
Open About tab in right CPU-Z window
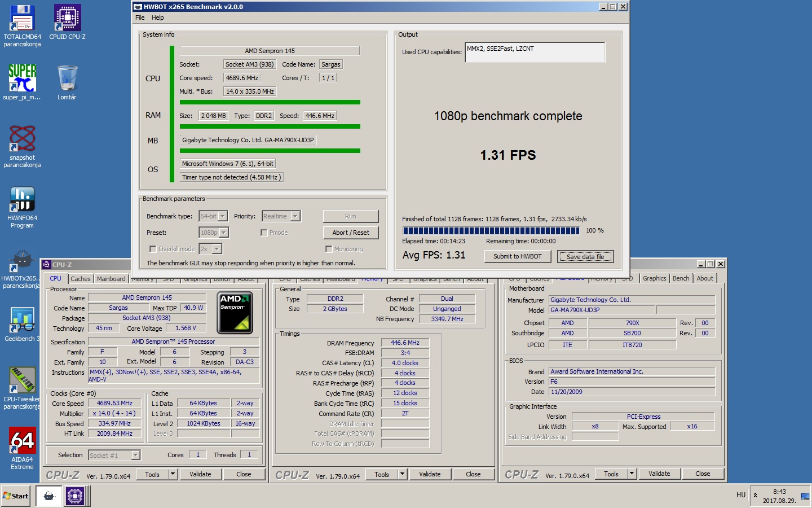coord(705,278)
